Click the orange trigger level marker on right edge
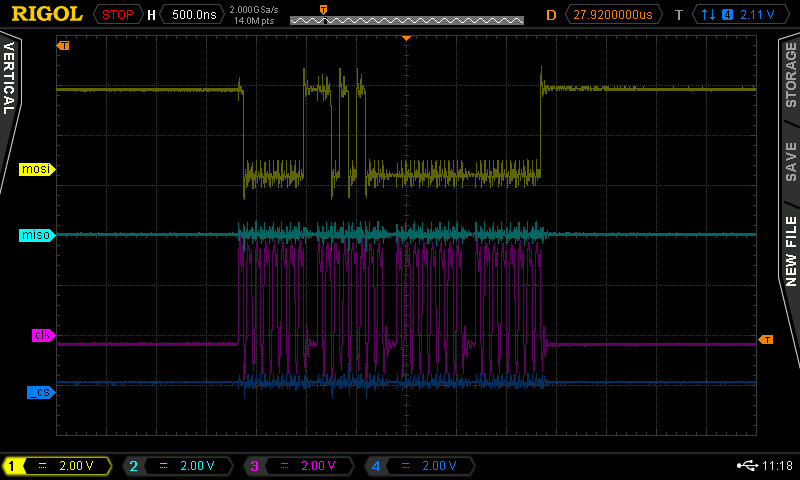The width and height of the screenshot is (800, 480). (766, 340)
